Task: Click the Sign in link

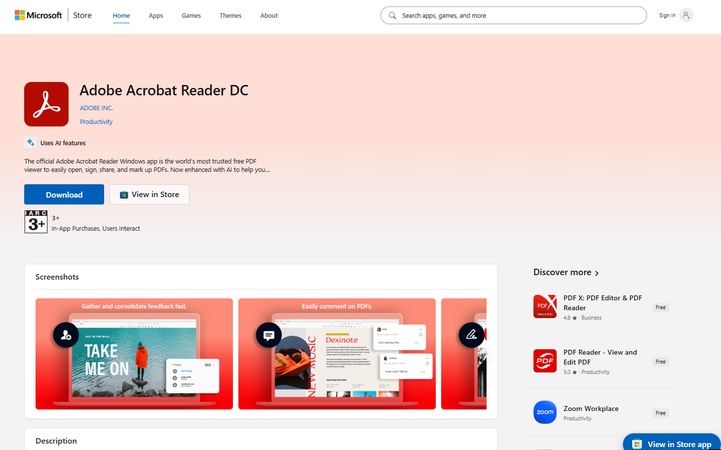Action: click(667, 16)
